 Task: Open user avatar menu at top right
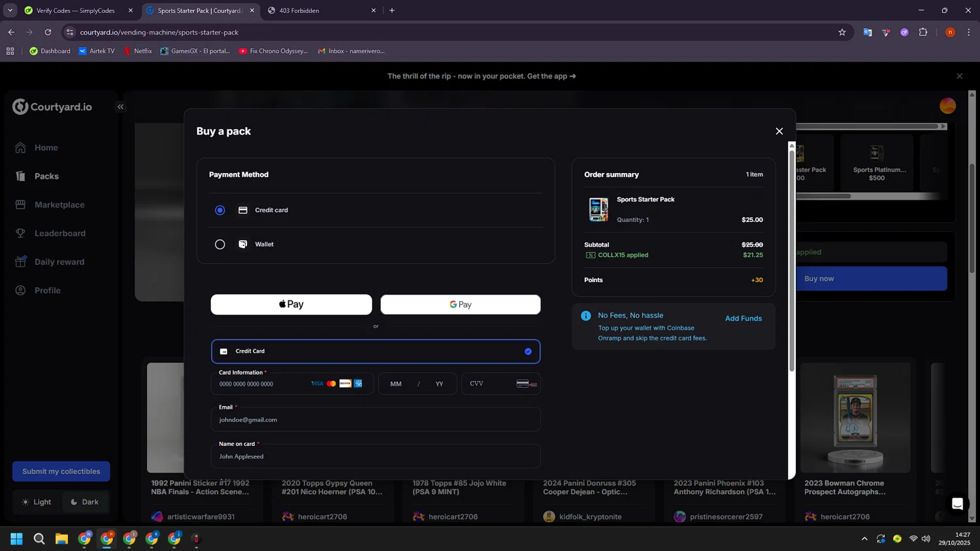[947, 106]
